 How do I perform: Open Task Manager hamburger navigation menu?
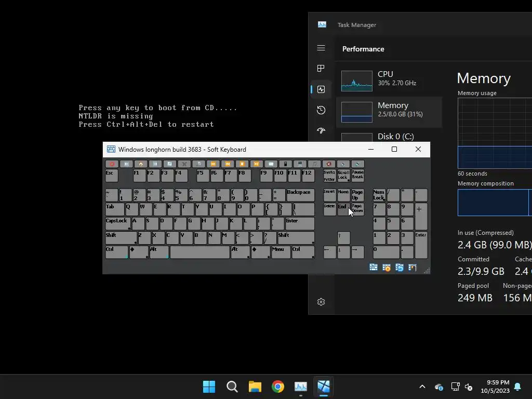[x=321, y=48]
